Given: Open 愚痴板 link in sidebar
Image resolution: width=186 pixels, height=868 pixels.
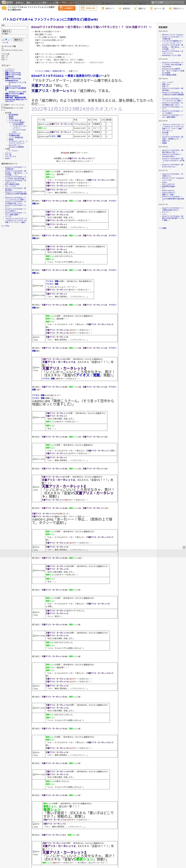Looking at the screenshot, I should [x=11, y=139].
